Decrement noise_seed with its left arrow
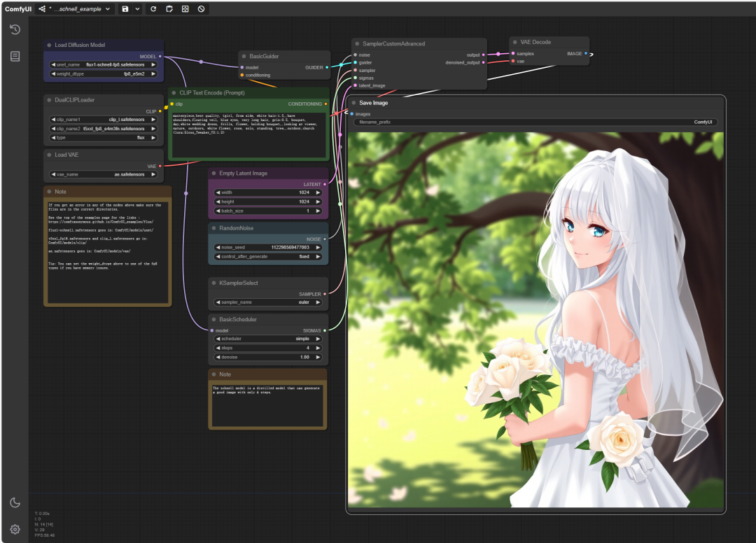Image resolution: width=756 pixels, height=543 pixels. (218, 247)
